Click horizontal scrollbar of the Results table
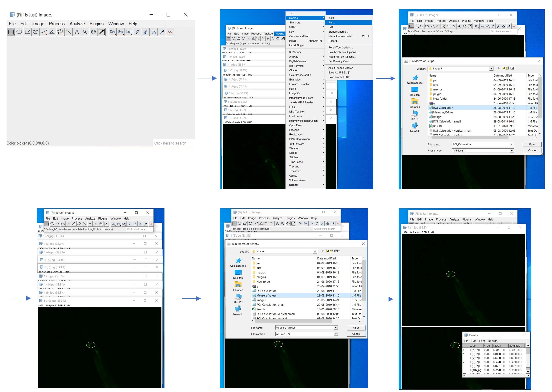 [x=496, y=376]
